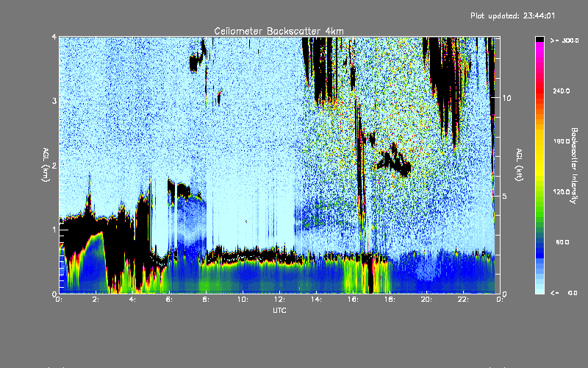Click the black top segment of the colorbar
This screenshot has width=588, height=368.
tap(539, 39)
